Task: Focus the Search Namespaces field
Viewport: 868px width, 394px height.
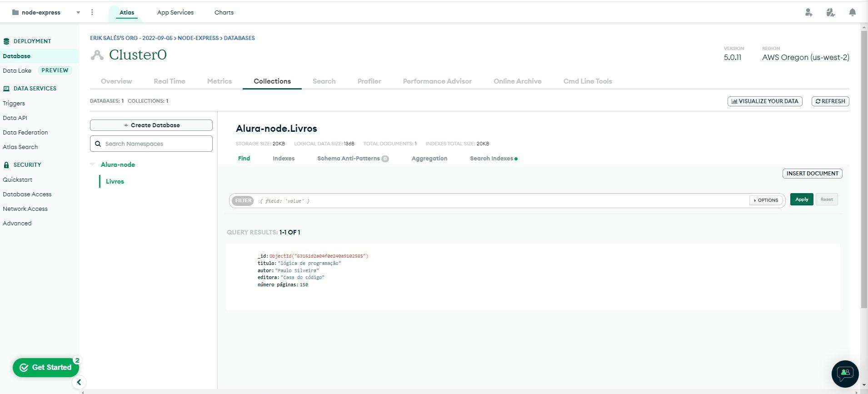Action: tap(151, 144)
